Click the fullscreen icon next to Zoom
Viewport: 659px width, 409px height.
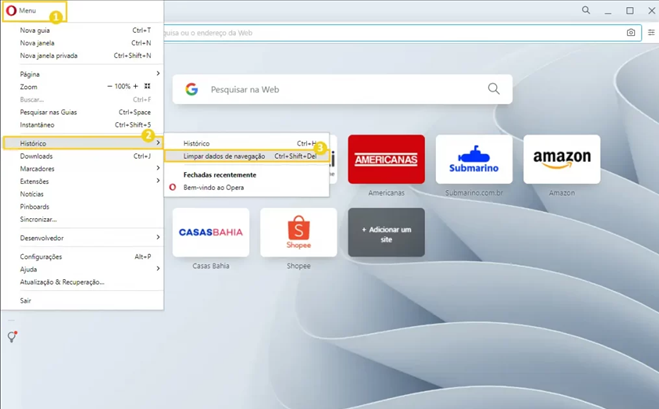[147, 86]
